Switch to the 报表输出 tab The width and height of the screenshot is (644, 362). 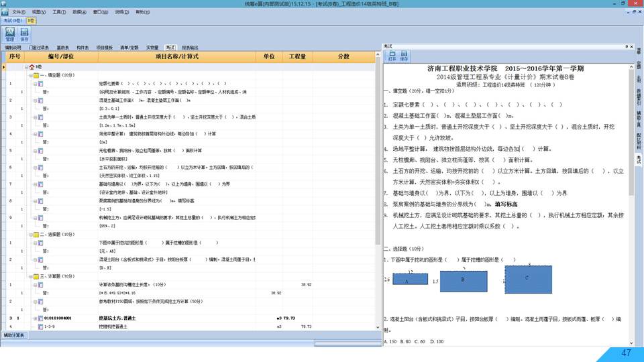190,48
